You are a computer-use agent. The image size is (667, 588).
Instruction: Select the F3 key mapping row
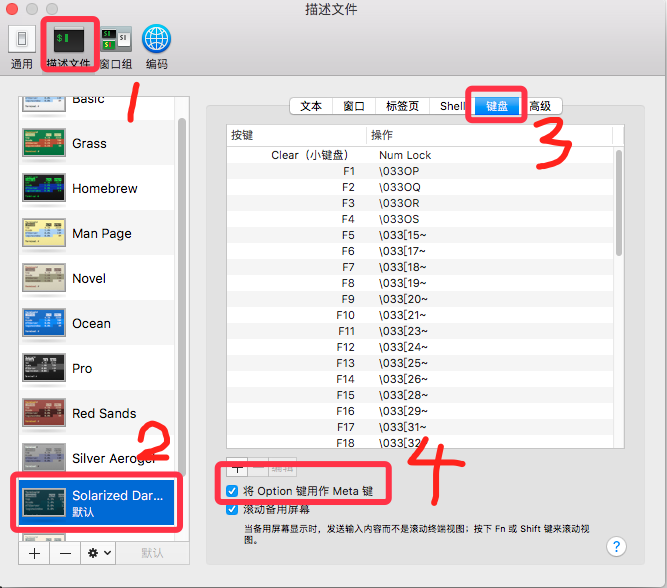pyautogui.click(x=420, y=203)
